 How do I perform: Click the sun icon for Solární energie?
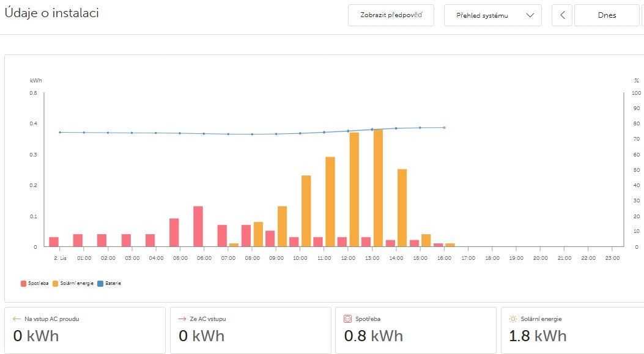[513, 319]
